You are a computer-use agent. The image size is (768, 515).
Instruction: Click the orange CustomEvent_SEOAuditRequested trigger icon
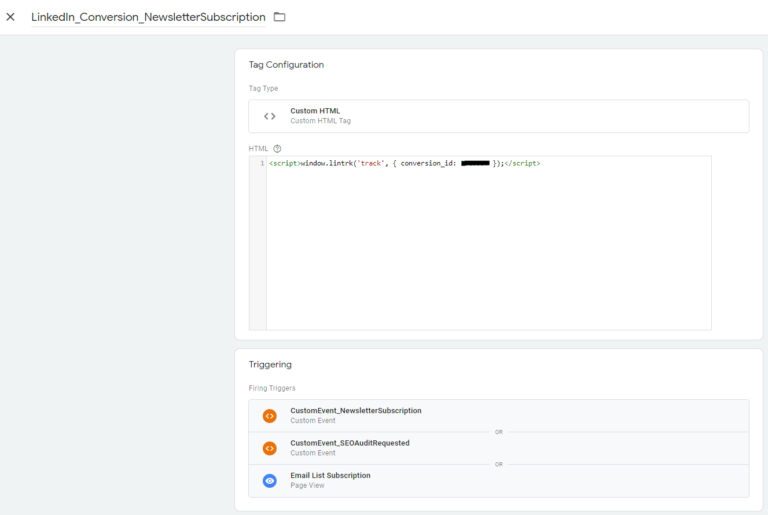click(x=269, y=448)
